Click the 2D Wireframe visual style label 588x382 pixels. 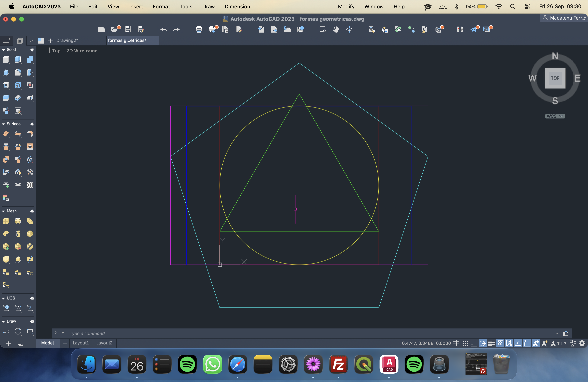coord(82,51)
